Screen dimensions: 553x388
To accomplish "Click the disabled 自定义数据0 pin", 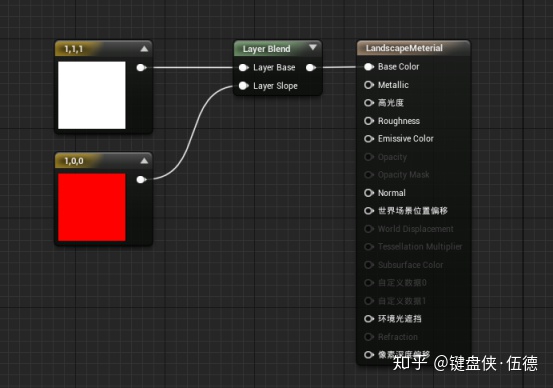I will 369,283.
